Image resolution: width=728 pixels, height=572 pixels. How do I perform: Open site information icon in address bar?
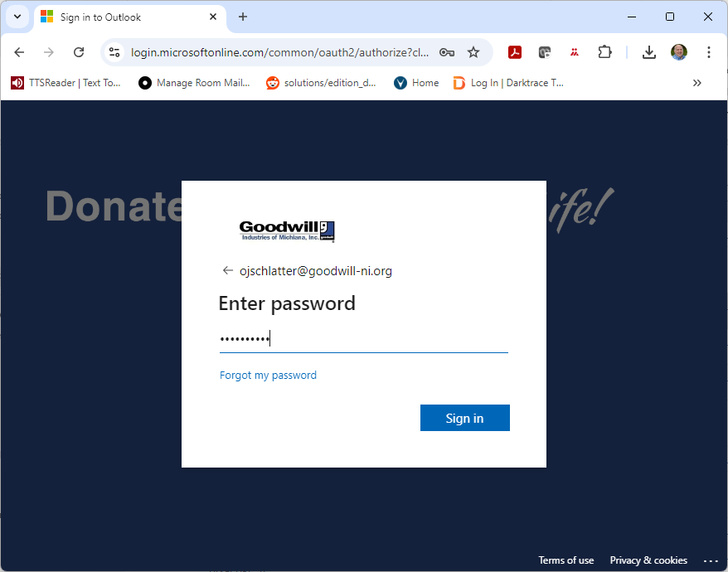pyautogui.click(x=114, y=52)
